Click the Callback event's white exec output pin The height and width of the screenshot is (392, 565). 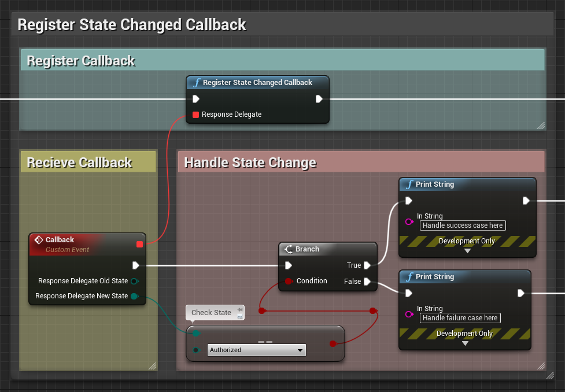click(x=135, y=265)
